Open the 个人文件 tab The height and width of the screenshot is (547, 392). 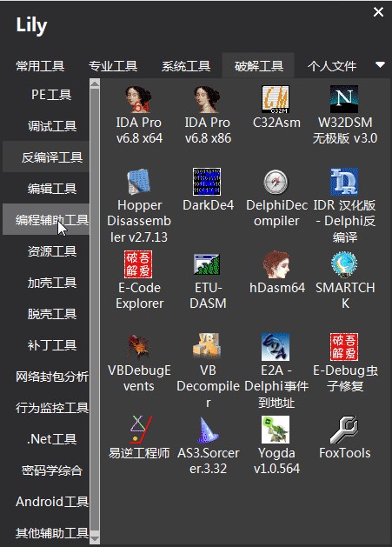tap(332, 65)
